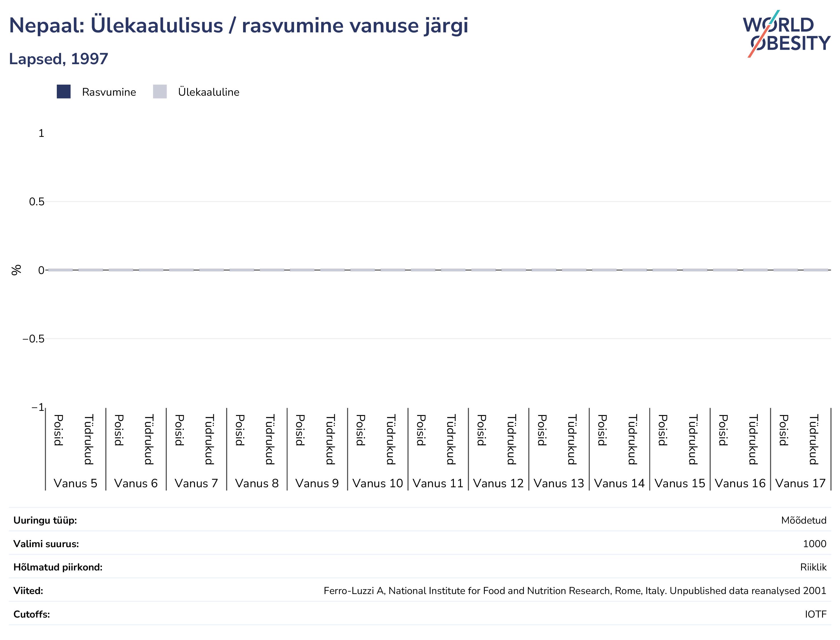Click the Ülekaaluline legend label
This screenshot has height=640, width=840.
click(209, 92)
